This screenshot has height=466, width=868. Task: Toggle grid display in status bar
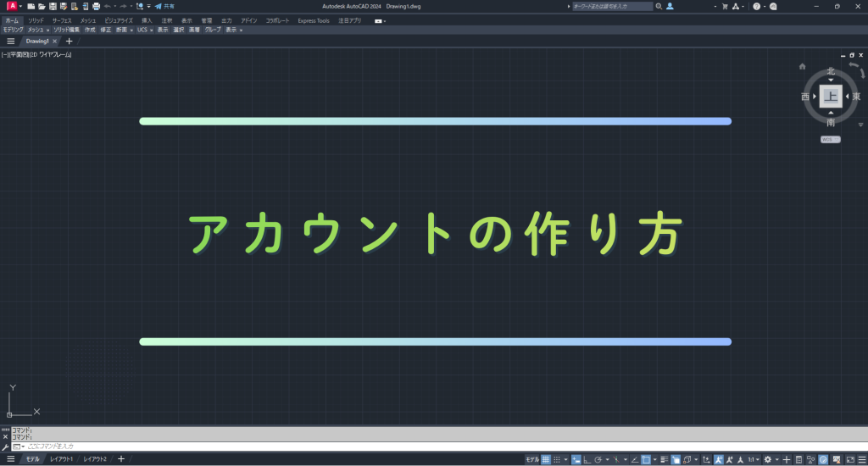tap(547, 459)
